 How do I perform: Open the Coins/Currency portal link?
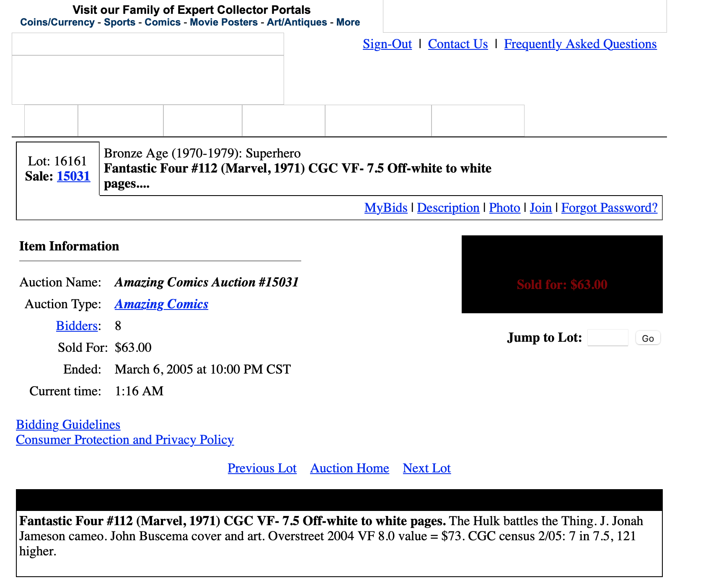(57, 22)
